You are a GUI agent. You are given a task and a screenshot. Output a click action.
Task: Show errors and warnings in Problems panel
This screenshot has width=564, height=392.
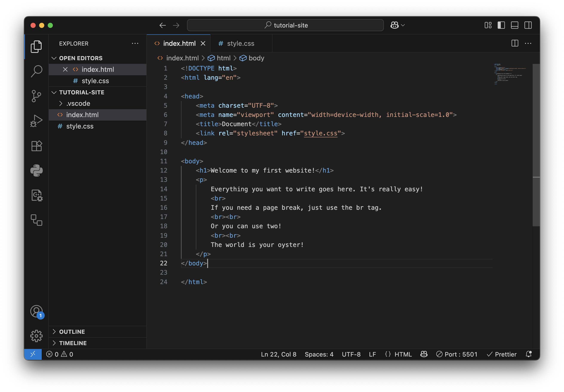click(60, 354)
